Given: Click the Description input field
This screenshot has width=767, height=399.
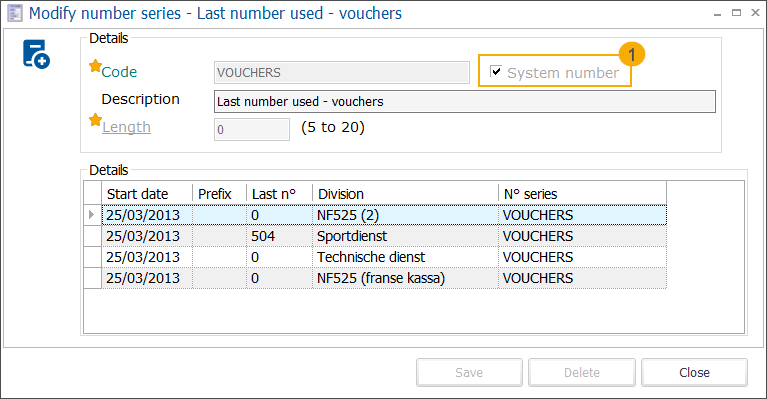Looking at the screenshot, I should 465,101.
